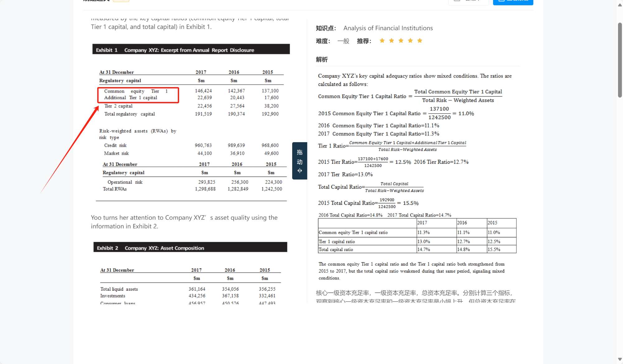Click the second recommendation star
The image size is (623, 364).
(392, 41)
